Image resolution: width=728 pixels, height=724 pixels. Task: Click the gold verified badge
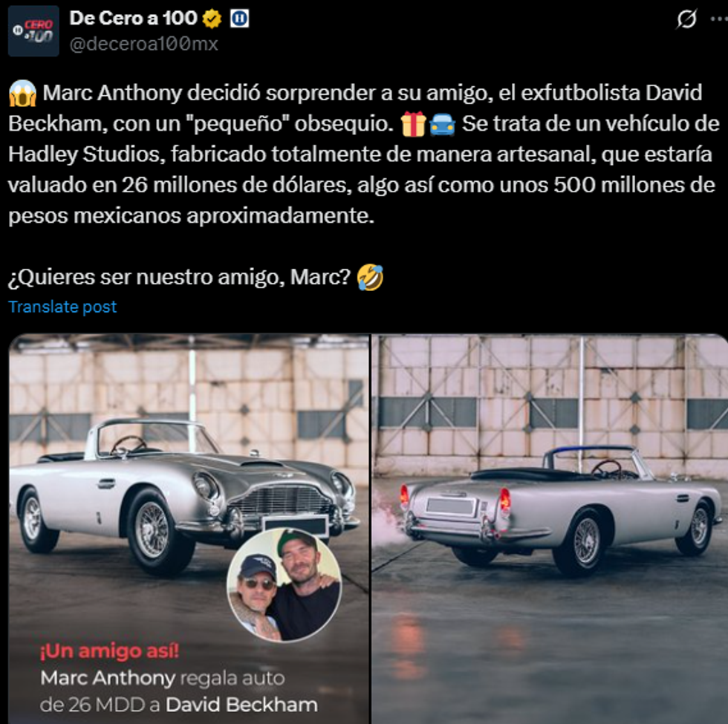pyautogui.click(x=212, y=19)
